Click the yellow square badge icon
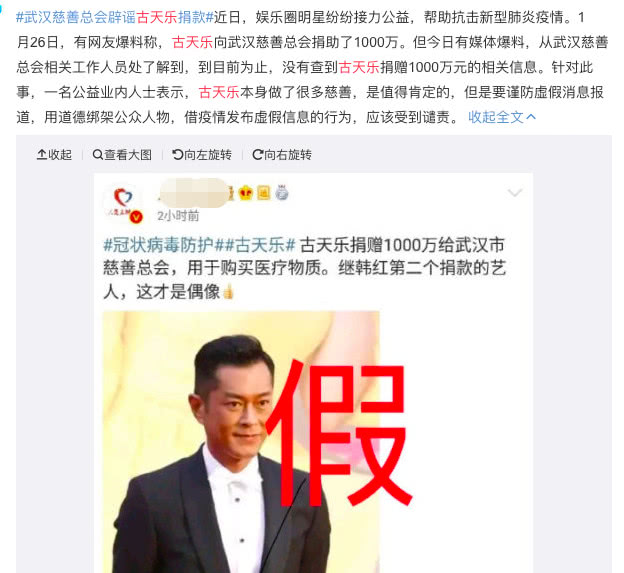The height and width of the screenshot is (573, 624). pos(264,193)
